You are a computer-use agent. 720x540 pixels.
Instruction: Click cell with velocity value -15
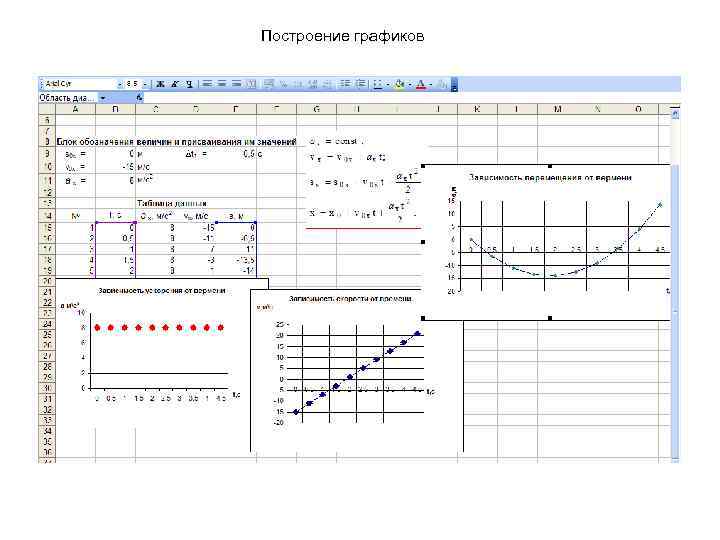click(196, 227)
